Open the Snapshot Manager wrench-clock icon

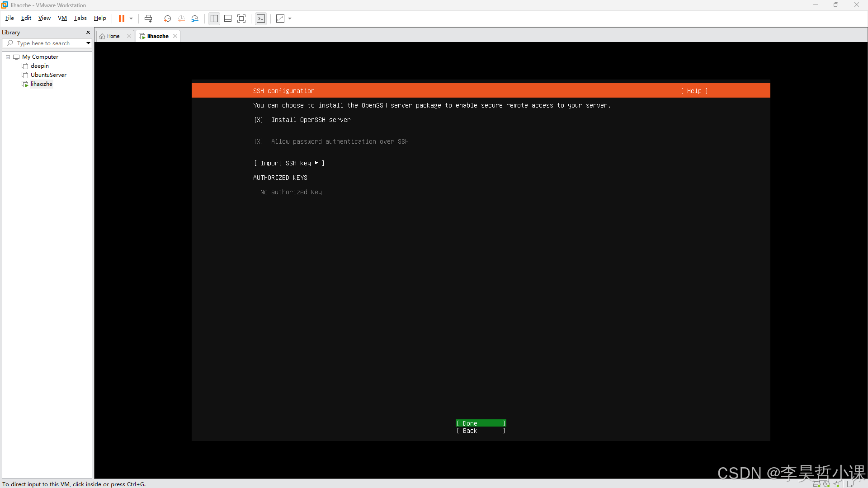(195, 19)
